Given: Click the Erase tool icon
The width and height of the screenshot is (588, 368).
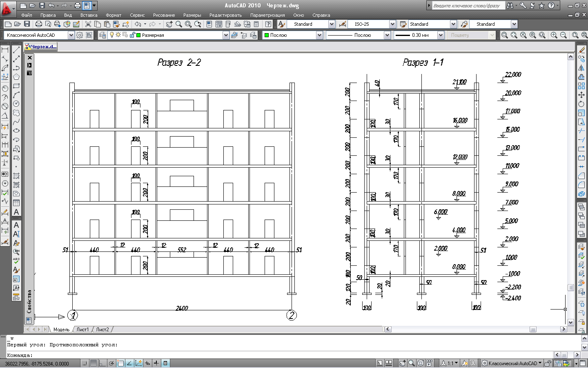Looking at the screenshot, I should pyautogui.click(x=582, y=50).
